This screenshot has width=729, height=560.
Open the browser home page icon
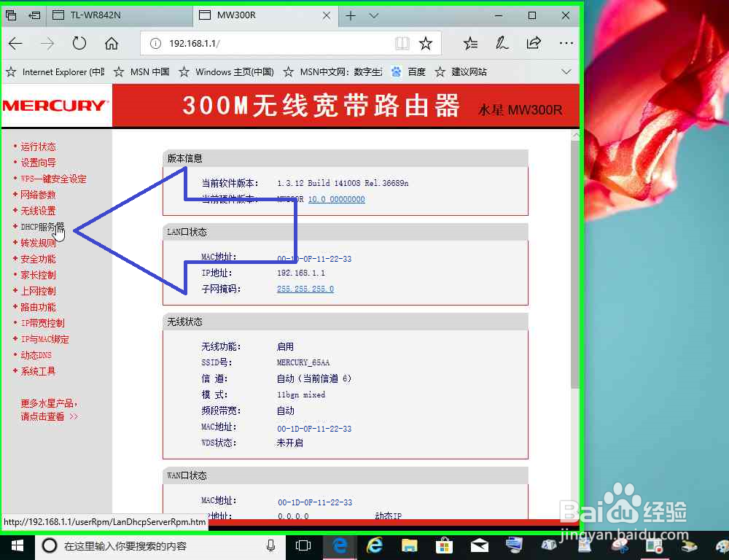(x=111, y=44)
